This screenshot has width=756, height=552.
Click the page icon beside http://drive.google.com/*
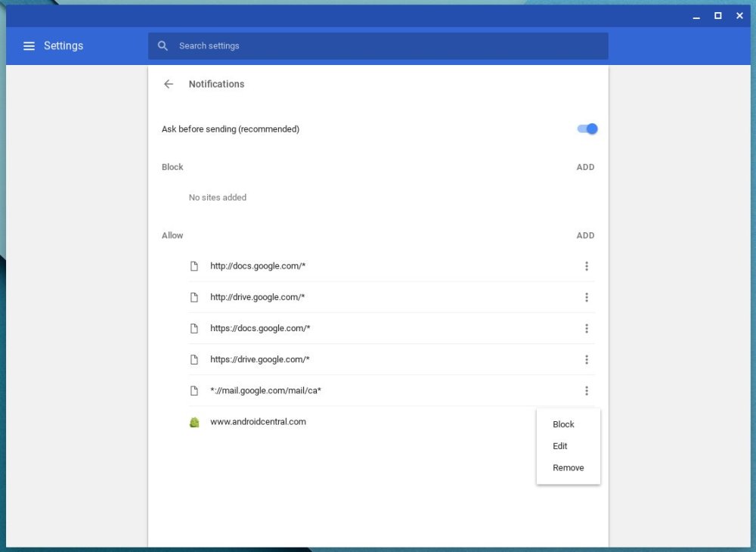click(x=194, y=297)
